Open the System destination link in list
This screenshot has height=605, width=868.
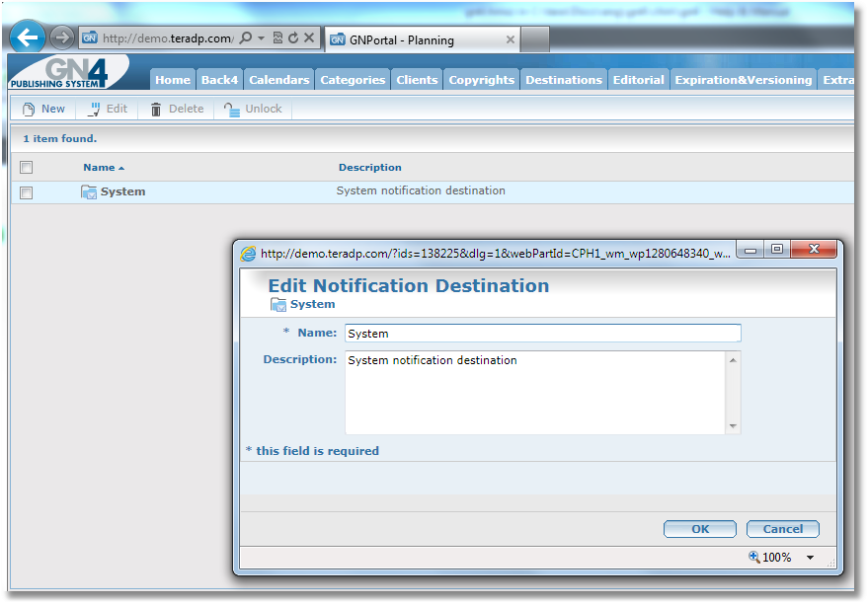[x=122, y=191]
